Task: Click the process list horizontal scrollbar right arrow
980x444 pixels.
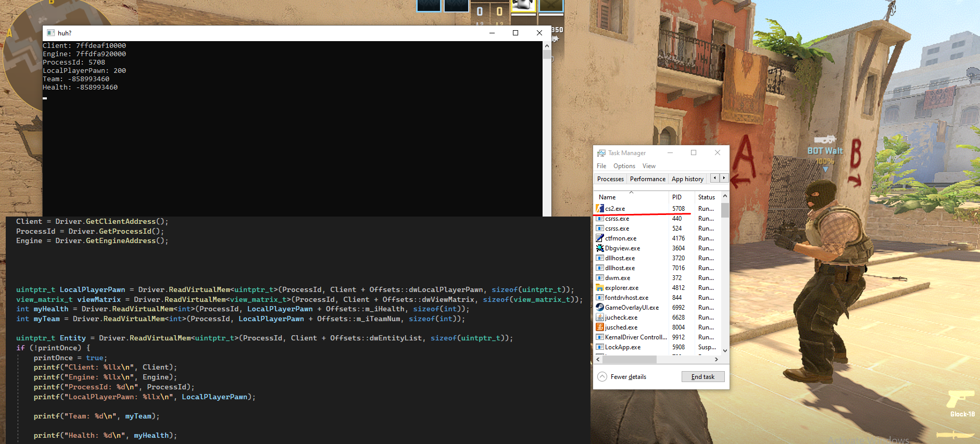Action: (717, 359)
